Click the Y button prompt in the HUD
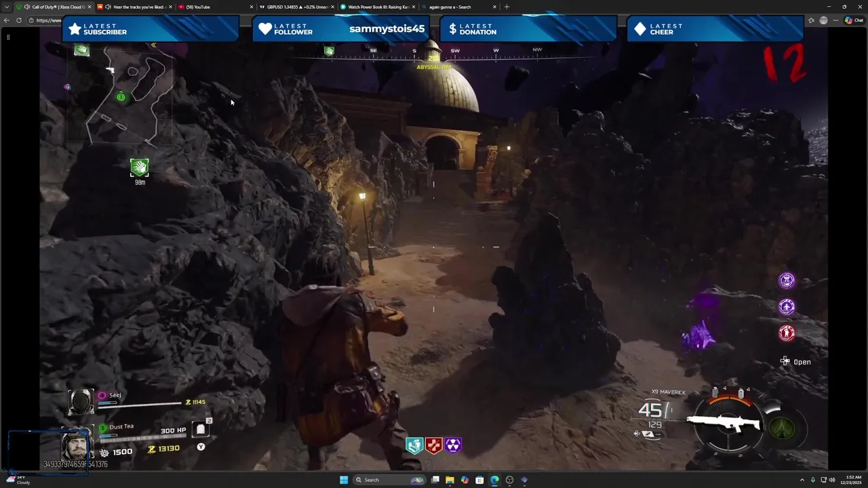Screen dimensions: 868x488 [201, 447]
